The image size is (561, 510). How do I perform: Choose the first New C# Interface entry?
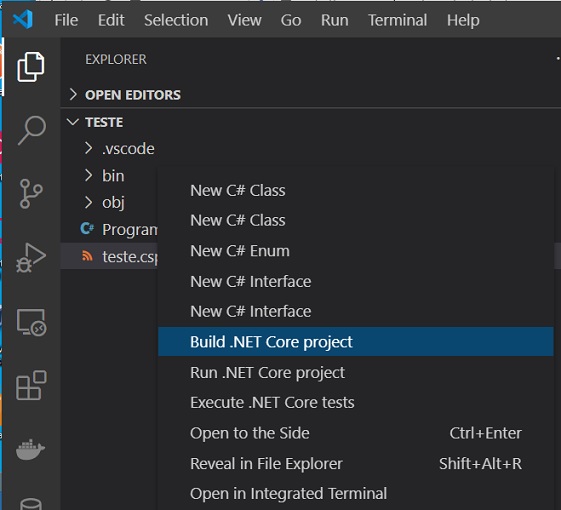(356, 281)
